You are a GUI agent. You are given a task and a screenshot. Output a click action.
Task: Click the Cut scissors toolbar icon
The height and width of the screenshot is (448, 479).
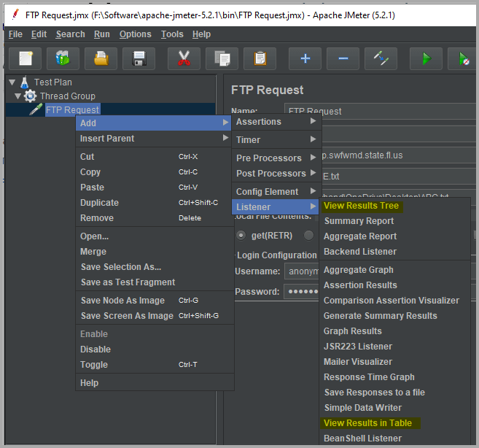pos(184,58)
